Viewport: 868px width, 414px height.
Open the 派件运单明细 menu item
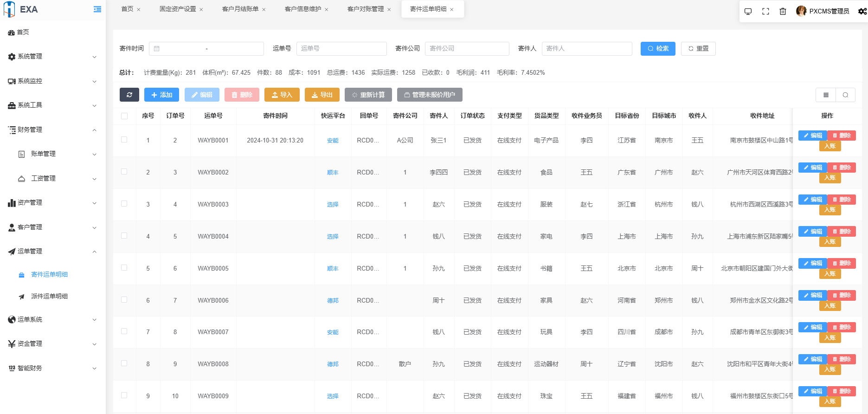pyautogui.click(x=49, y=296)
